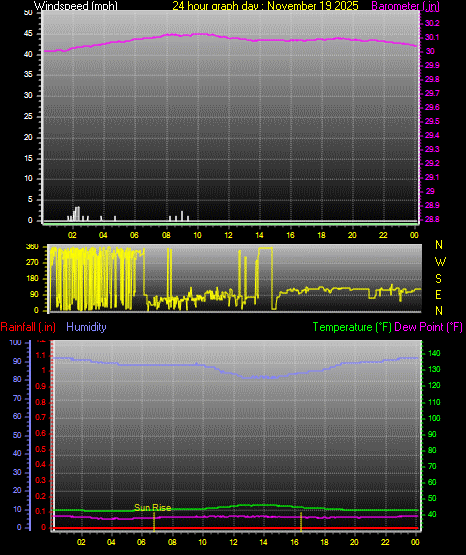Click the compass letter S
466x555 pixels.
tap(438, 279)
